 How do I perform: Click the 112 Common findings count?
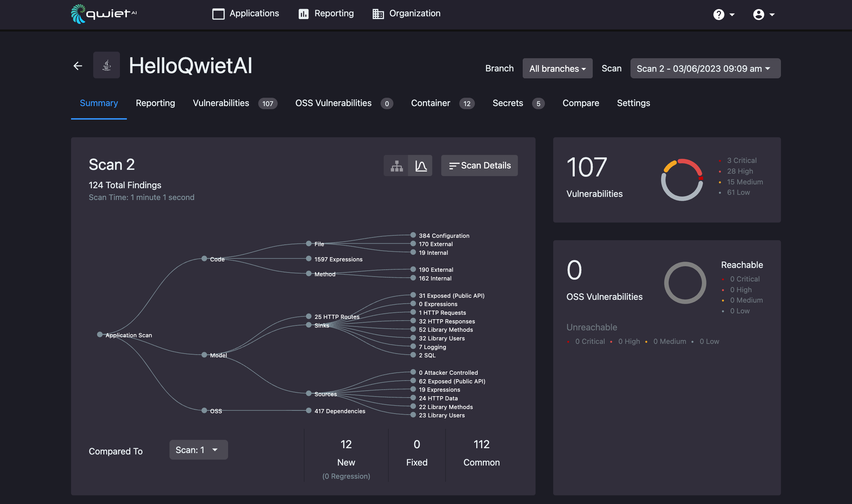pyautogui.click(x=481, y=444)
